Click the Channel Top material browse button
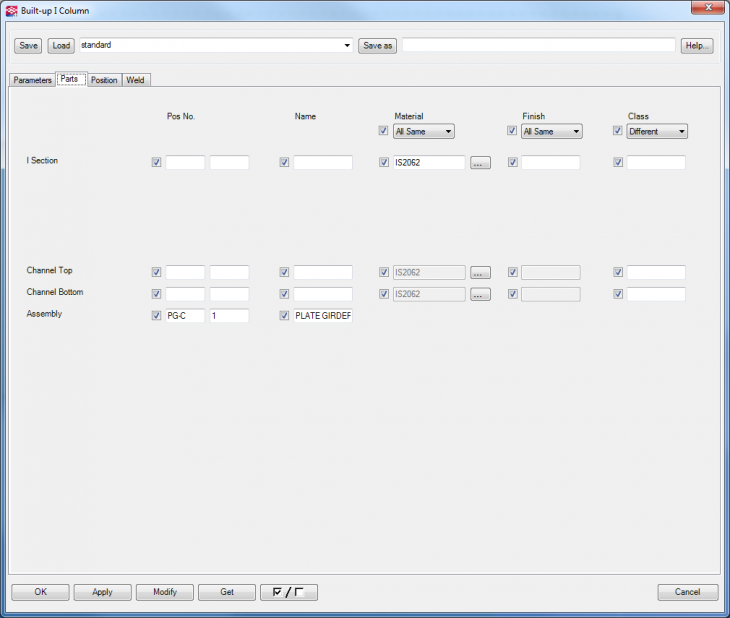Viewport: 730px width, 618px height. (x=480, y=272)
